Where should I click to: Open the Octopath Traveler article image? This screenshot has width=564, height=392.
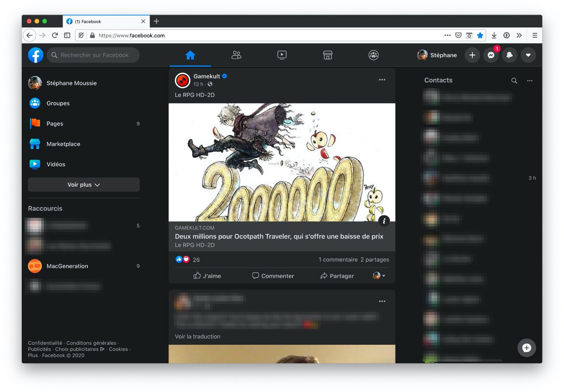282,162
